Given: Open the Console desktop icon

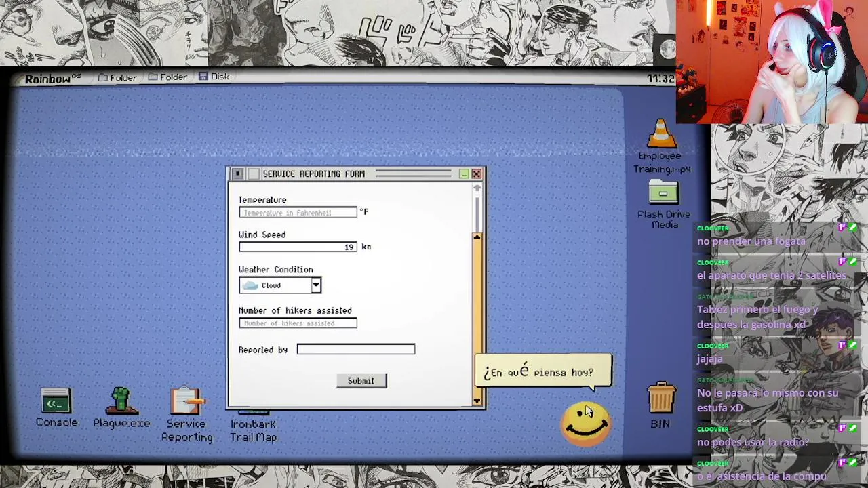Looking at the screenshot, I should pyautogui.click(x=56, y=407).
